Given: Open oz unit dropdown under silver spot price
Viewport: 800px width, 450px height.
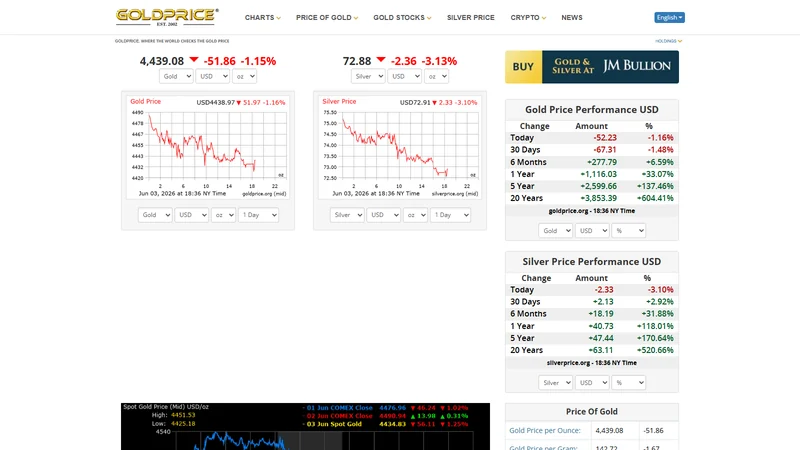Looking at the screenshot, I should [436, 76].
